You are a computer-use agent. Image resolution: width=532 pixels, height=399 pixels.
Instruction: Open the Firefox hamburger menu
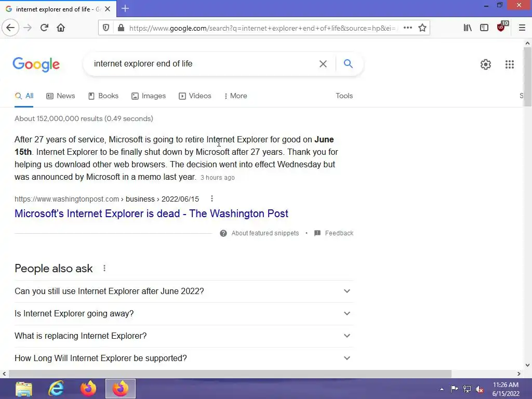[x=522, y=28]
